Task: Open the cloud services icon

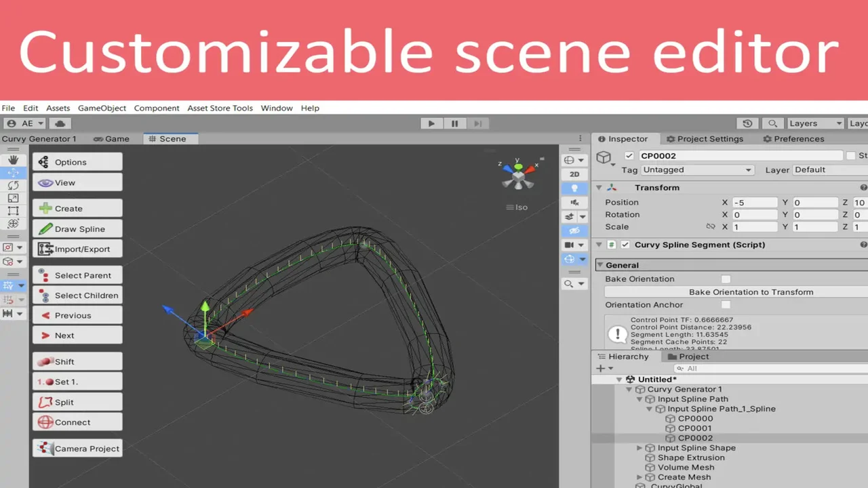Action: pos(60,123)
